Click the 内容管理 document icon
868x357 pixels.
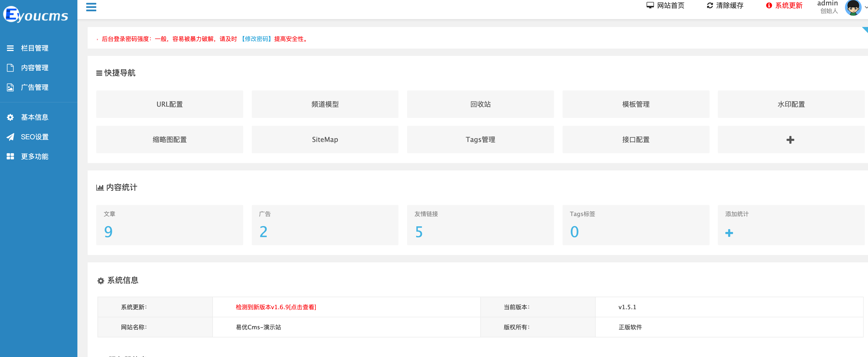pyautogui.click(x=10, y=68)
